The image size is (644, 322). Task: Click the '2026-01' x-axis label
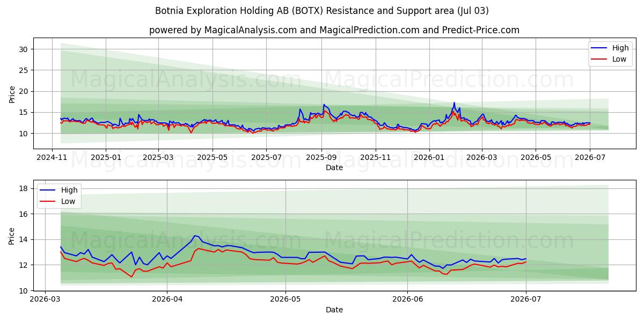pos(429,158)
